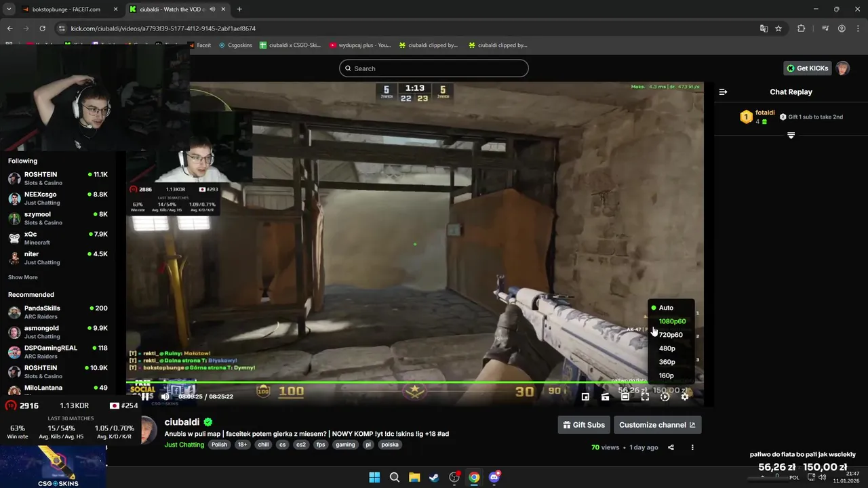This screenshot has height=488, width=868.
Task: Open a new browser tab with plus
Action: pos(239,9)
